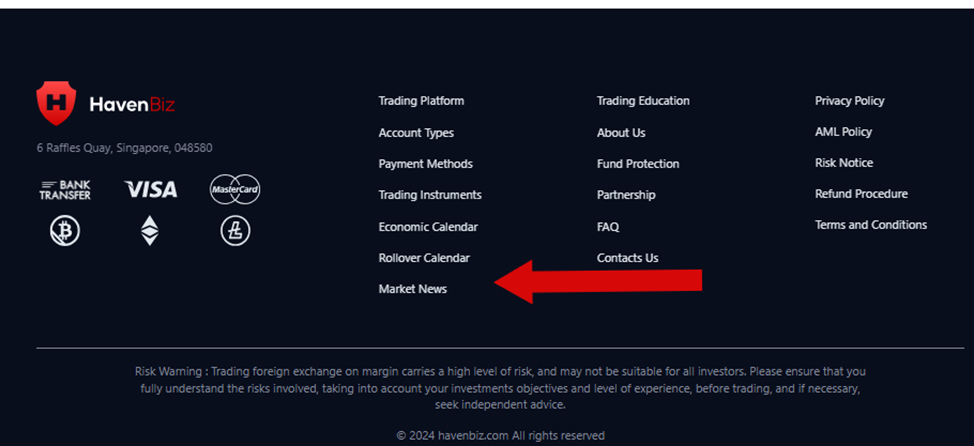Image resolution: width=974 pixels, height=446 pixels.
Task: Click the Litecoin coin icon
Action: pyautogui.click(x=235, y=232)
